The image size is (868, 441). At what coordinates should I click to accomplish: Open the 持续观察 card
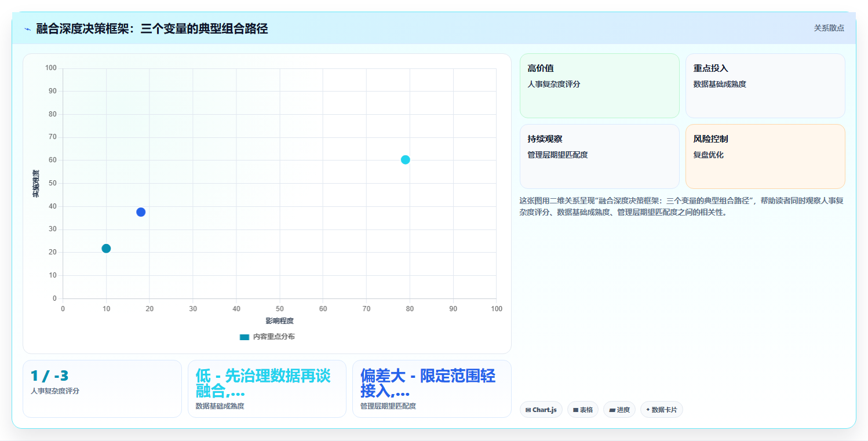pyautogui.click(x=600, y=156)
